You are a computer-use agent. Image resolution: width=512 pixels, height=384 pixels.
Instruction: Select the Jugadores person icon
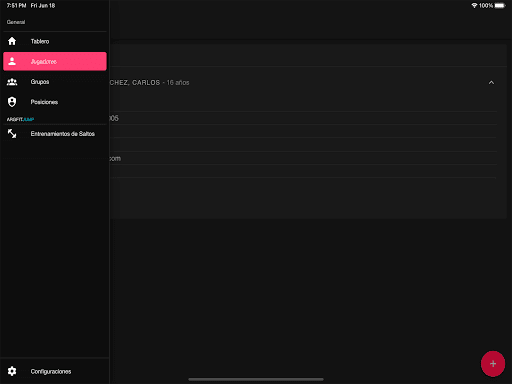(12, 61)
